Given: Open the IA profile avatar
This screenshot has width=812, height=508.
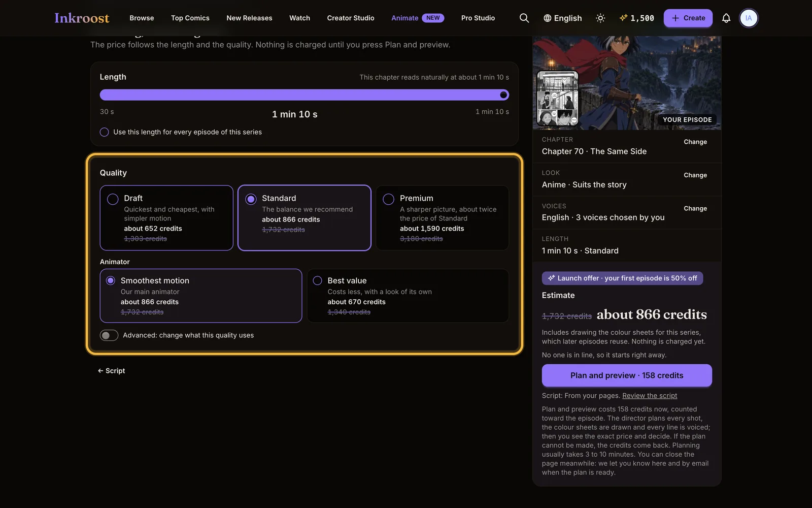Looking at the screenshot, I should pyautogui.click(x=749, y=18).
